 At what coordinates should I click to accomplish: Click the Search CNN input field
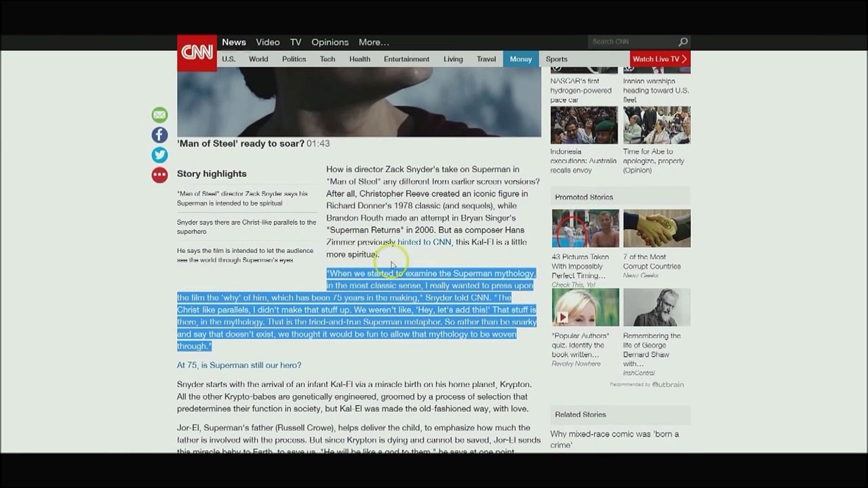632,42
